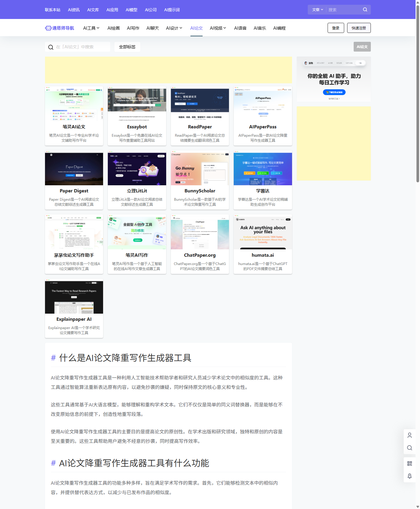Screen dimensions: 420x509
Task: Open the AI音乐 category
Action: (x=260, y=28)
